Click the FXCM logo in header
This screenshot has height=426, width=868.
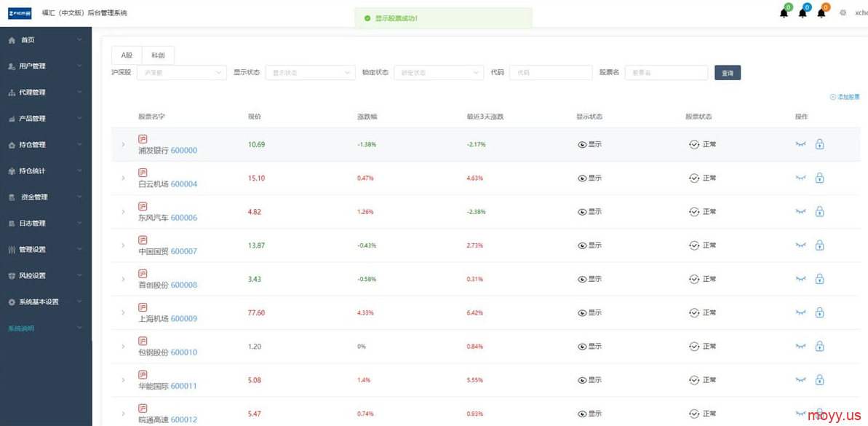pos(20,12)
